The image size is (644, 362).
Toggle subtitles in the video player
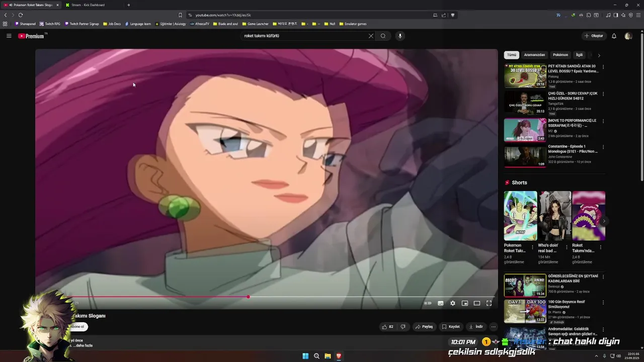click(441, 303)
